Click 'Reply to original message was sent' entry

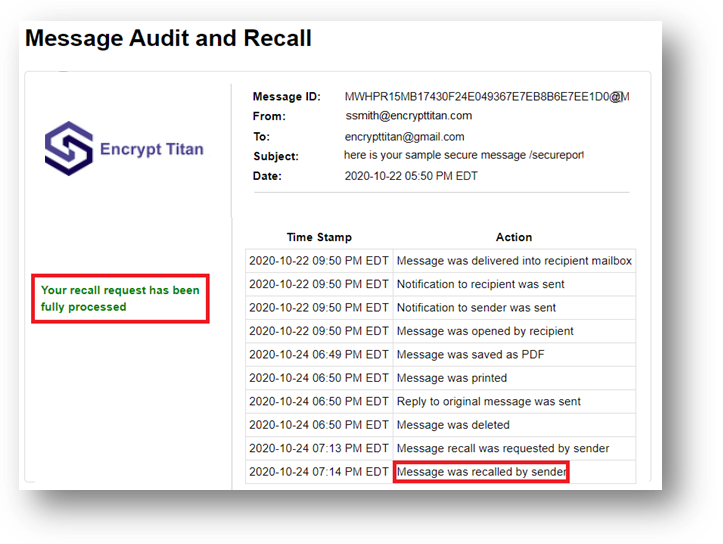(489, 402)
